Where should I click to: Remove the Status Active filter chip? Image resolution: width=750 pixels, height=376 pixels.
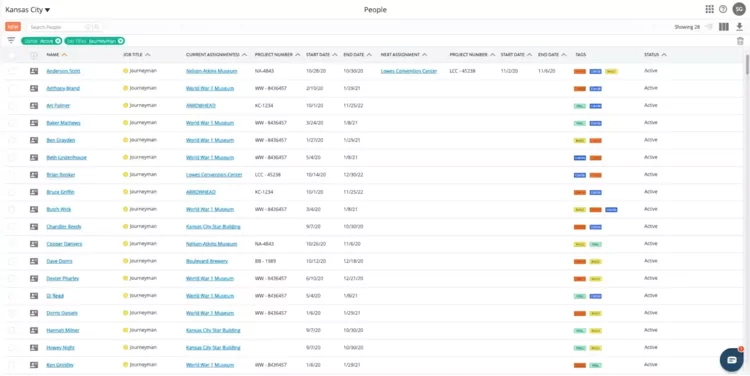(58, 41)
